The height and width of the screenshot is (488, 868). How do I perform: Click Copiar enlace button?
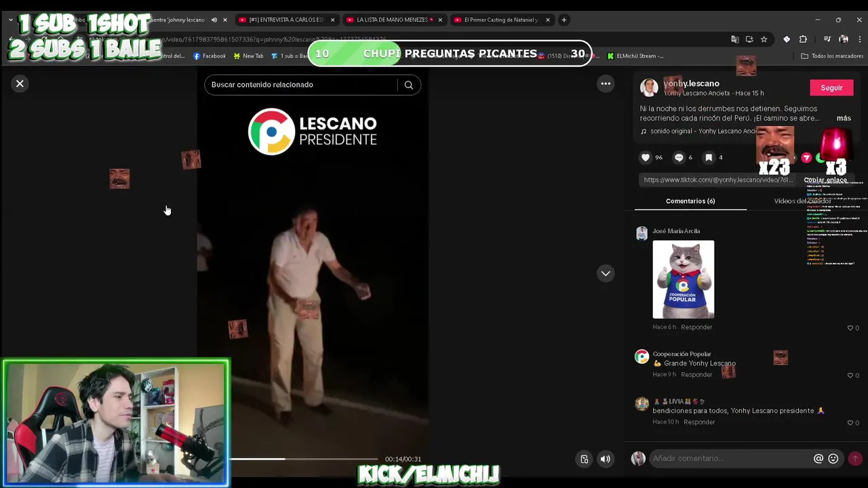[x=825, y=180]
